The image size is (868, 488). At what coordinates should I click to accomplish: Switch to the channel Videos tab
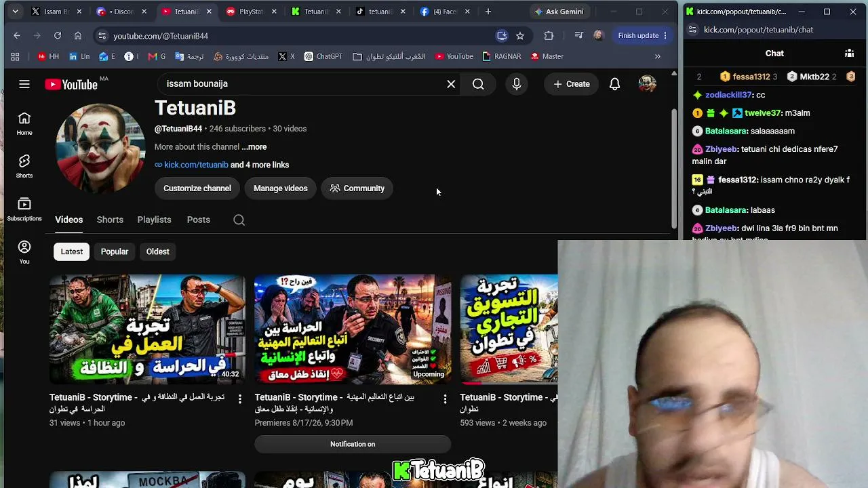point(69,220)
